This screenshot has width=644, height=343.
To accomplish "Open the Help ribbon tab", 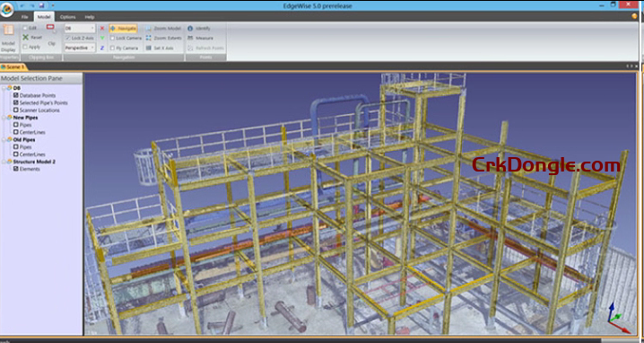I will (x=90, y=17).
